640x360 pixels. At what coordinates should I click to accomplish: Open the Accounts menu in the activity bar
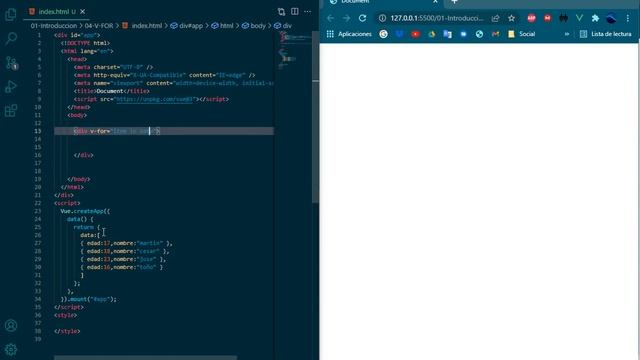11,326
